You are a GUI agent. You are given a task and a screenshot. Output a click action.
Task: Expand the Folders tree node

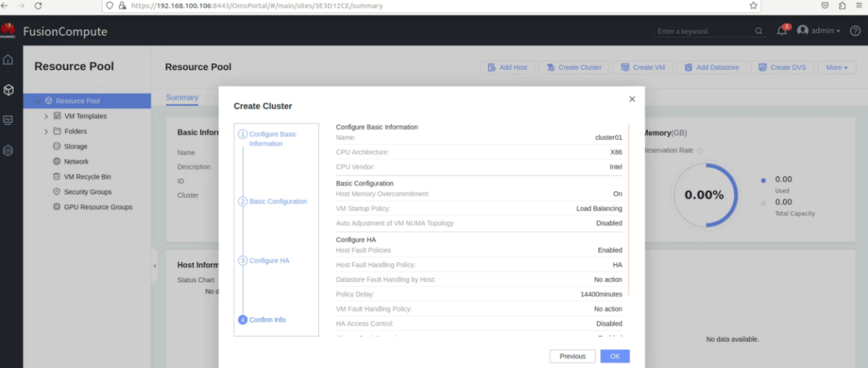coord(46,131)
